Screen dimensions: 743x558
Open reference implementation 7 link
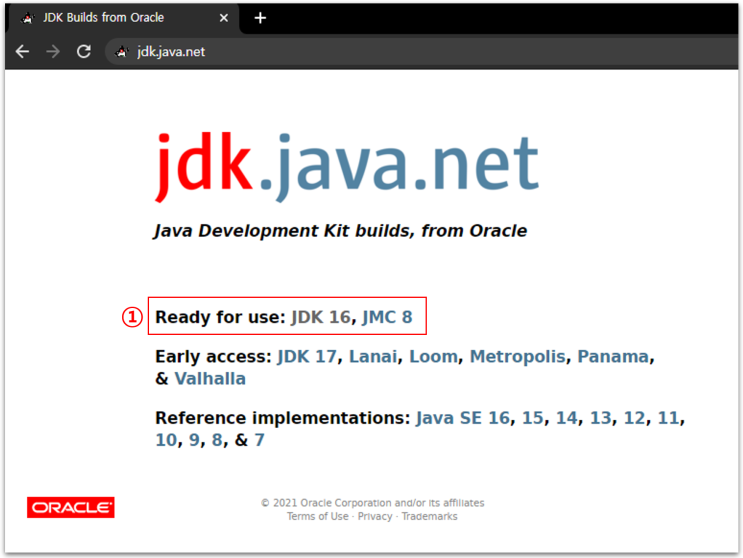point(259,440)
